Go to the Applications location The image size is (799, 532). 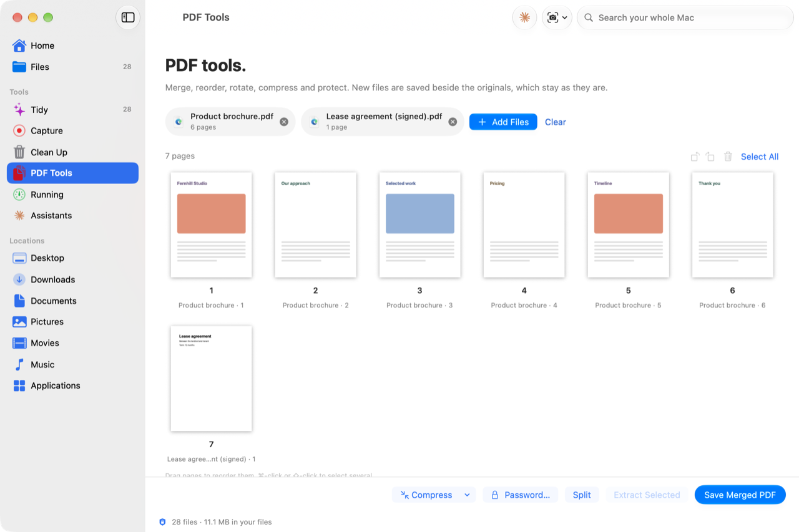pos(72,385)
